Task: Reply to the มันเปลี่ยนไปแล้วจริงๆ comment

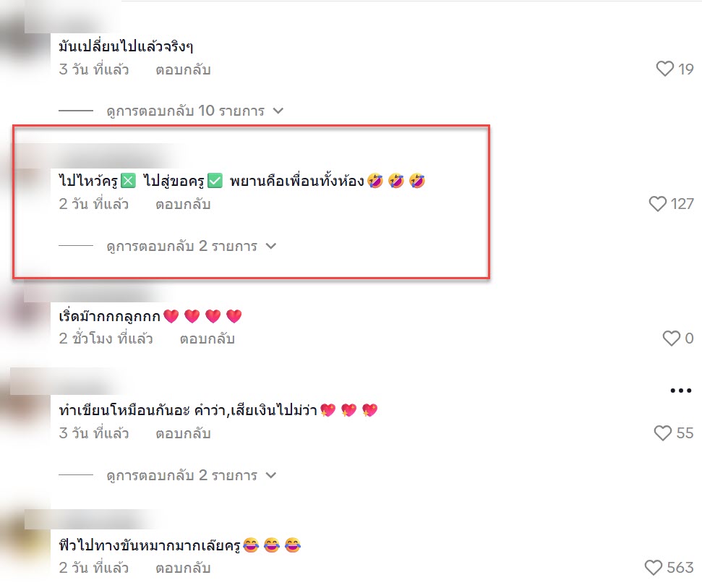Action: (x=183, y=70)
